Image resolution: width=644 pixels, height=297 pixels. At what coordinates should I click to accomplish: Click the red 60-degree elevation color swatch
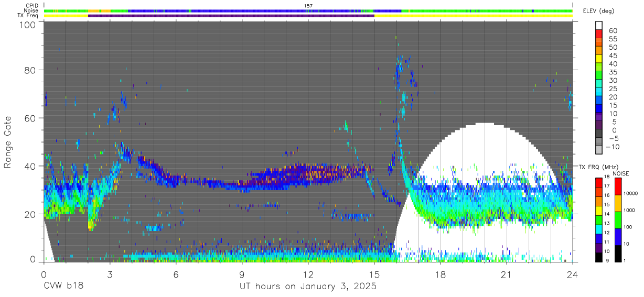(x=598, y=34)
